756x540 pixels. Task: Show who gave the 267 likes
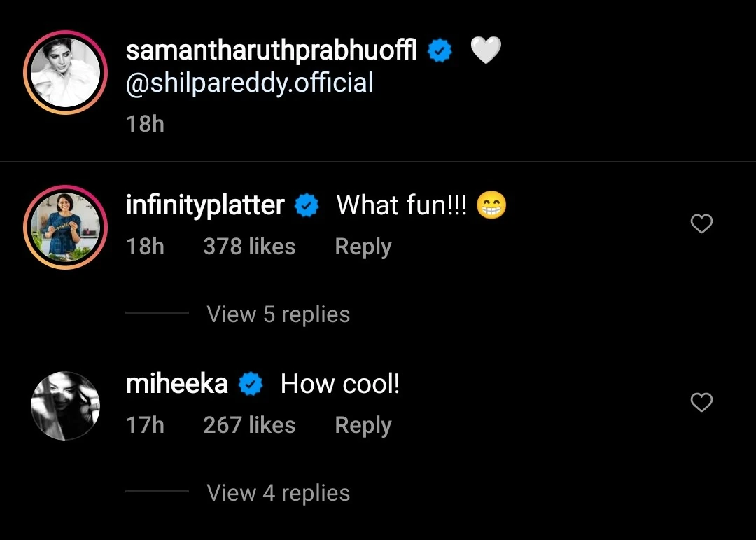click(249, 425)
